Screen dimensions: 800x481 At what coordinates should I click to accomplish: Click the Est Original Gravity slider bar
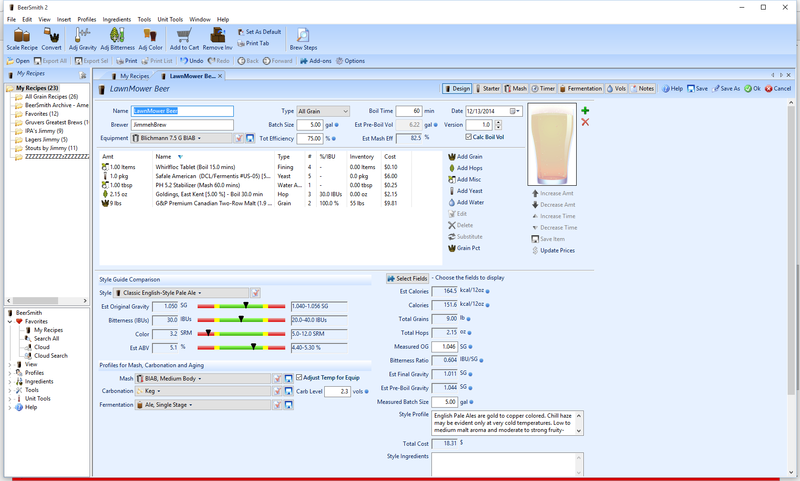coord(241,306)
